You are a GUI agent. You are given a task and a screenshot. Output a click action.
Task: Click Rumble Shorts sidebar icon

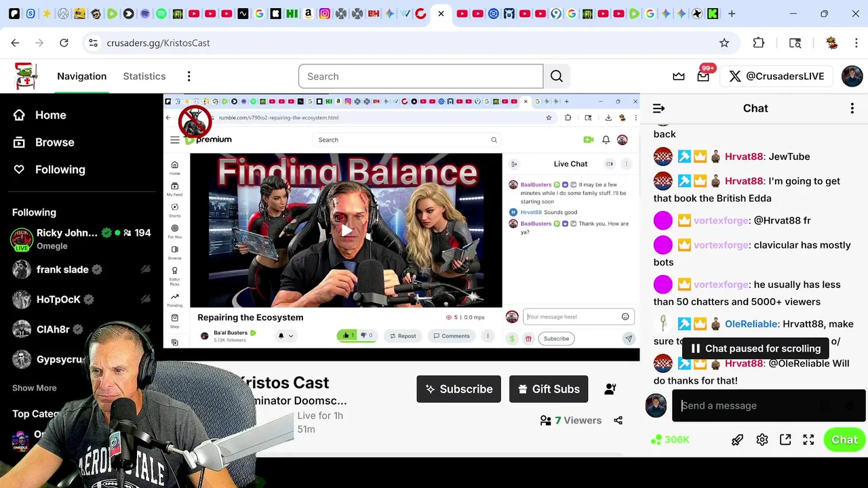[x=175, y=210]
